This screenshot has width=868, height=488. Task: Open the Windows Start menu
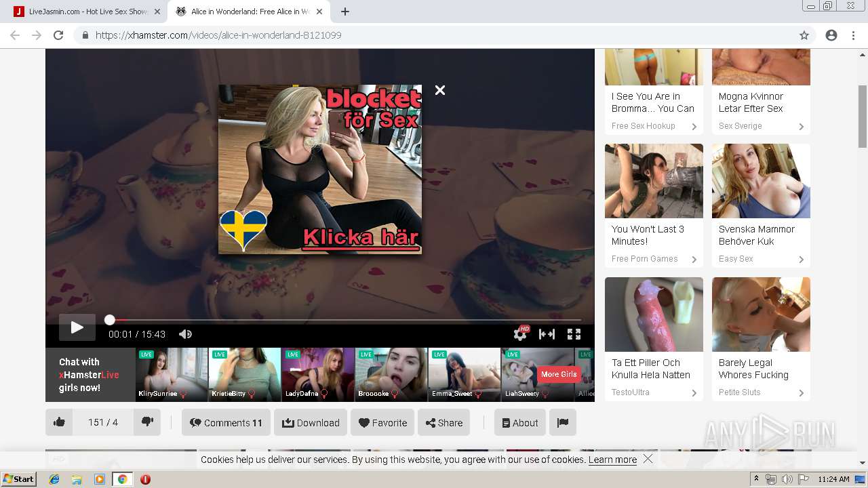[x=18, y=479]
